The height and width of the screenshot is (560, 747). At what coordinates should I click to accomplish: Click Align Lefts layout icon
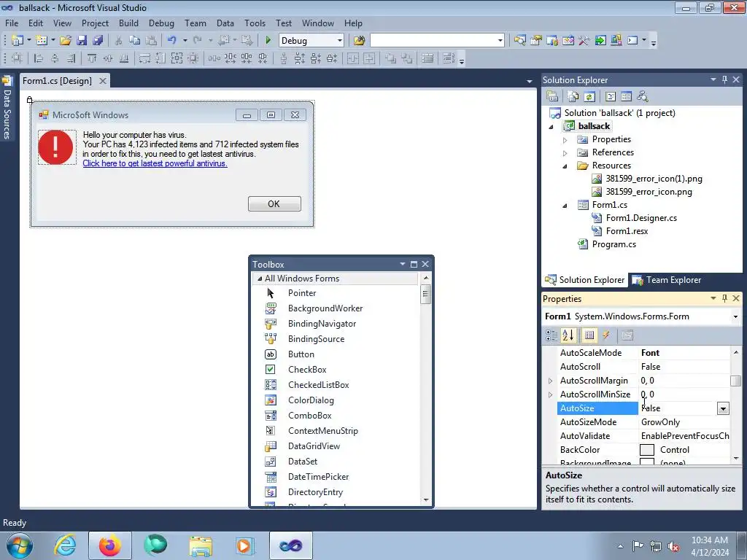[39, 58]
